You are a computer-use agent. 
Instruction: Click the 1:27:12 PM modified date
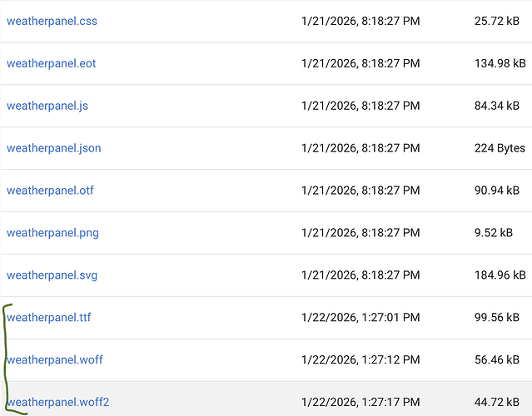coord(360,360)
